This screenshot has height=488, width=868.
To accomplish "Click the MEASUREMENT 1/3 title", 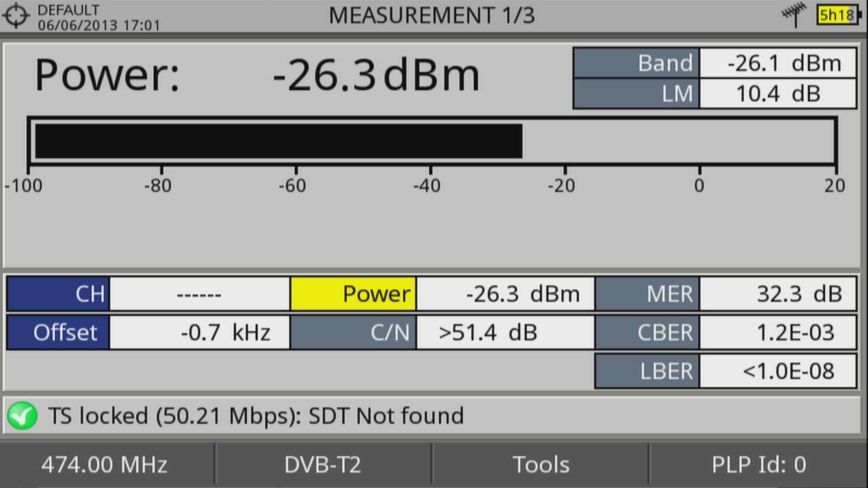I will point(432,16).
